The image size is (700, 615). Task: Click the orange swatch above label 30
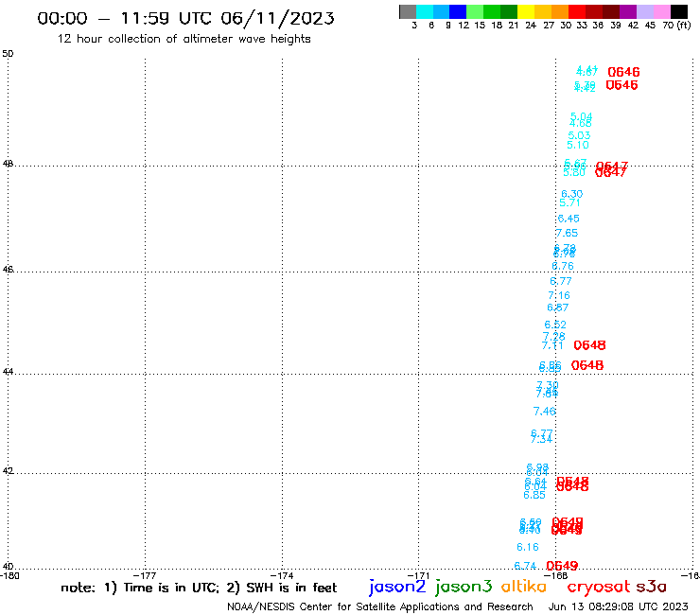[x=560, y=11]
